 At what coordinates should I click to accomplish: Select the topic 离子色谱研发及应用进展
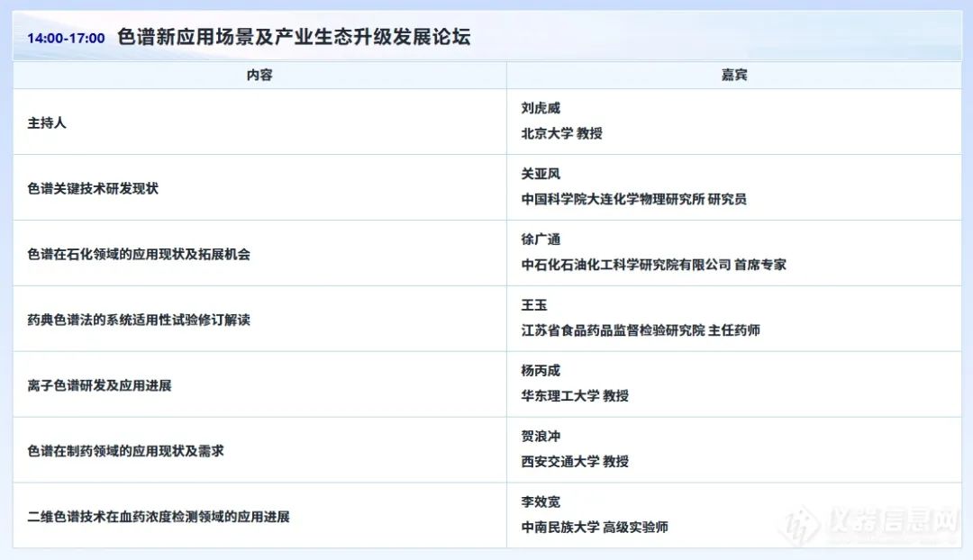99,385
